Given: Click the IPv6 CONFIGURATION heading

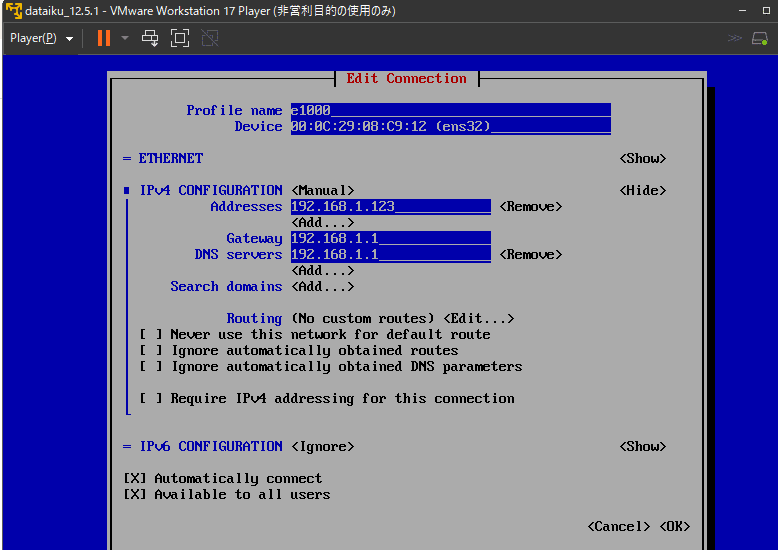Looking at the screenshot, I should (211, 446).
